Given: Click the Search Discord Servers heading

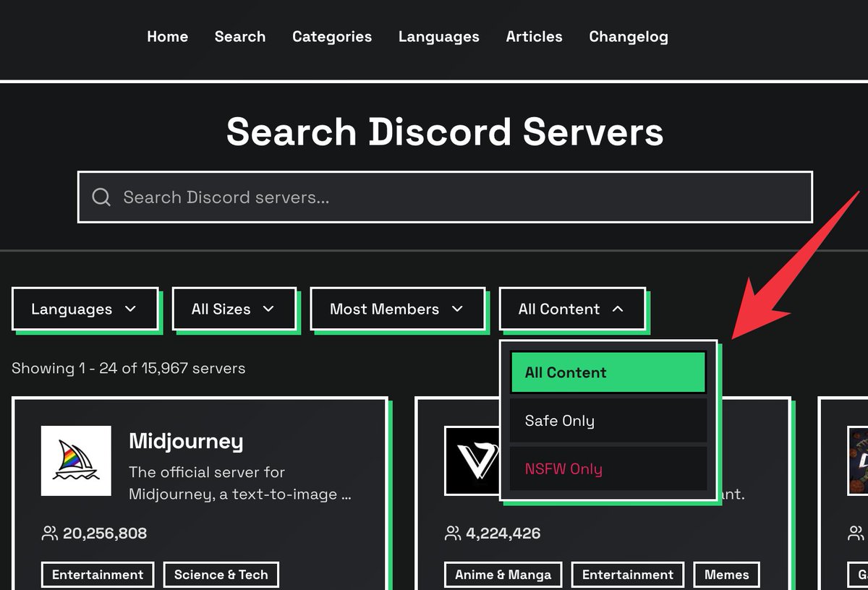Looking at the screenshot, I should coord(445,132).
